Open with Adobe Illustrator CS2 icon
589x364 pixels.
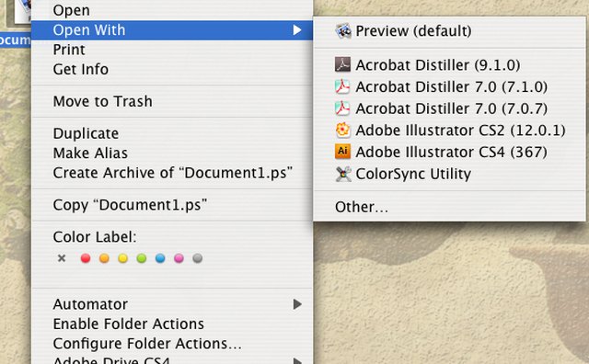tap(342, 131)
